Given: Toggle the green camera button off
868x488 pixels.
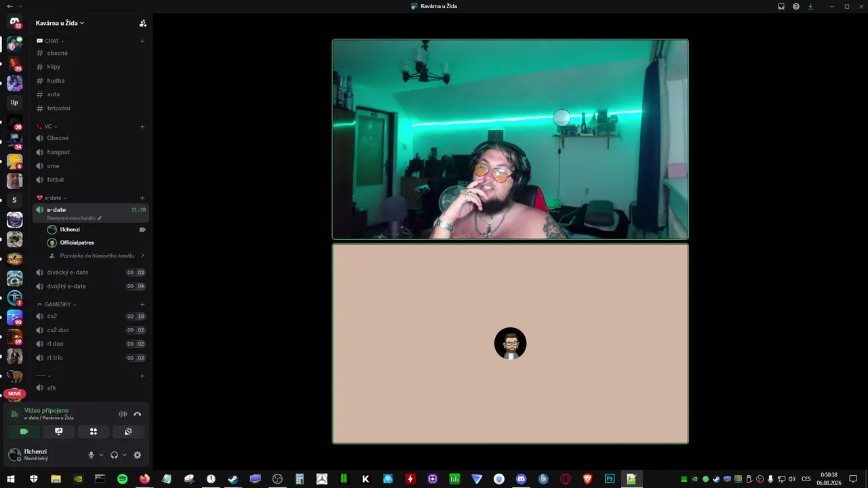Looking at the screenshot, I should [24, 432].
